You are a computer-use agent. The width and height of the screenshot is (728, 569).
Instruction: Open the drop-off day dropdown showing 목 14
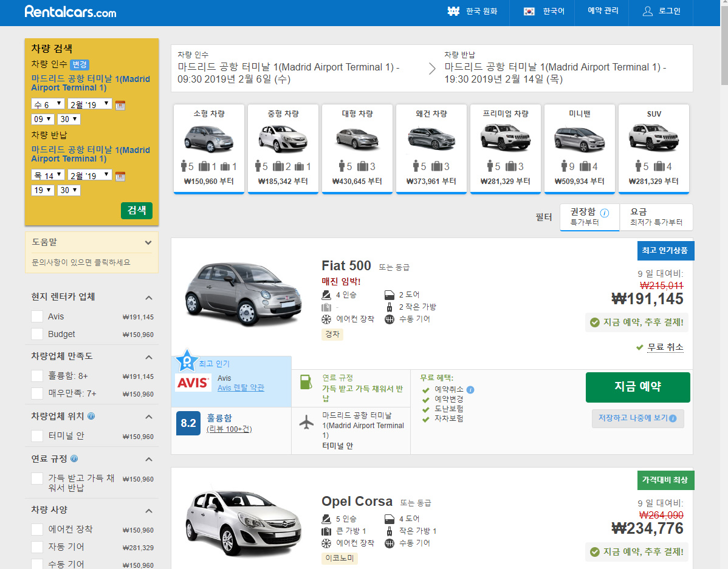pos(48,175)
